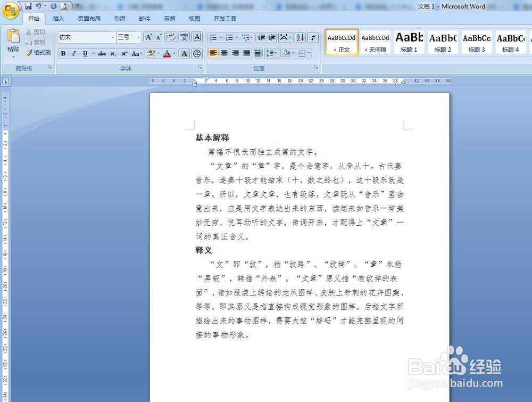Paste clipboard contents with 粘贴 icon
The width and height of the screenshot is (532, 402).
tap(13, 37)
